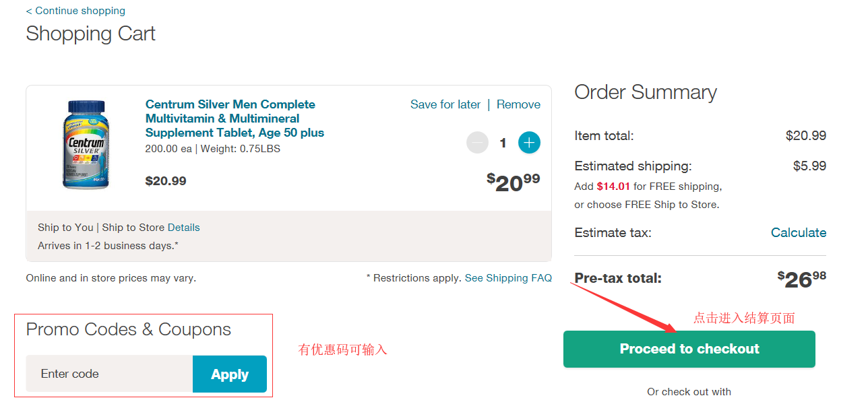The width and height of the screenshot is (868, 402).
Task: Click the Promo Codes & Coupons heading
Action: pyautogui.click(x=128, y=329)
